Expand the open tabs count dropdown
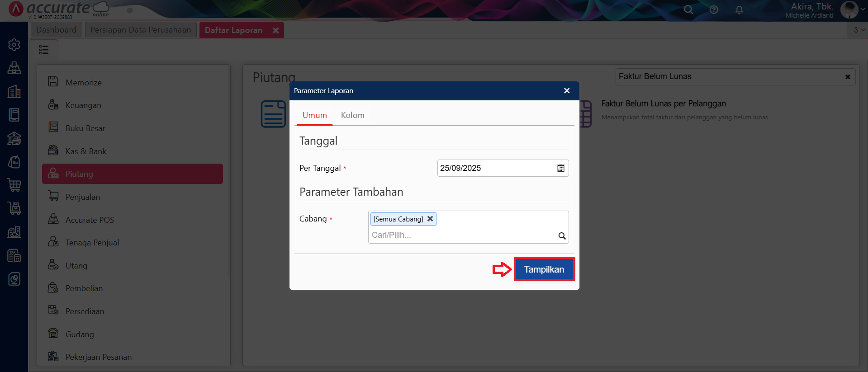 tap(859, 30)
